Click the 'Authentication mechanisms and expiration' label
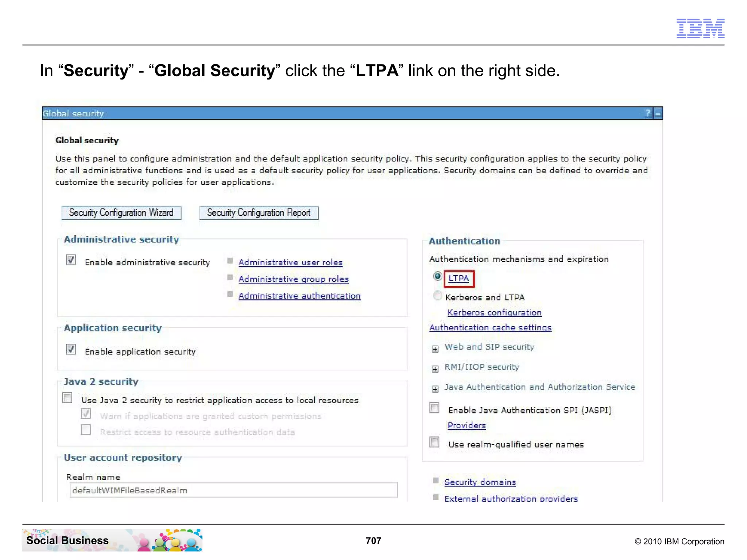 click(x=519, y=259)
